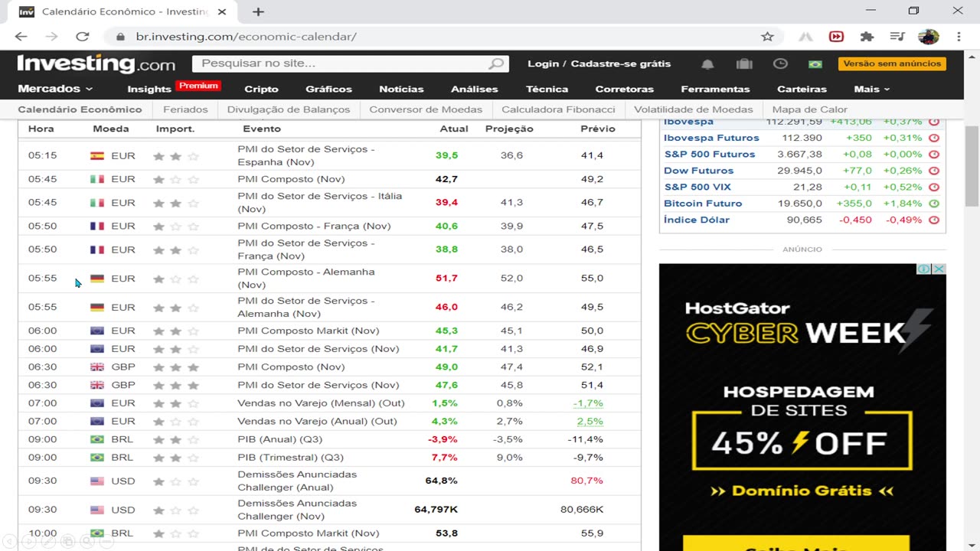Open Insights Premium menu
Viewport: 980px width, 551px height.
173,88
